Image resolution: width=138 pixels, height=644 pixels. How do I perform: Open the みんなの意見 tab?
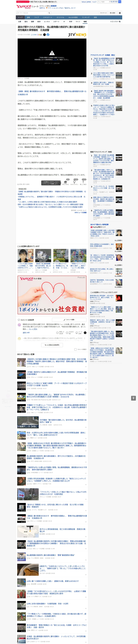73,17
